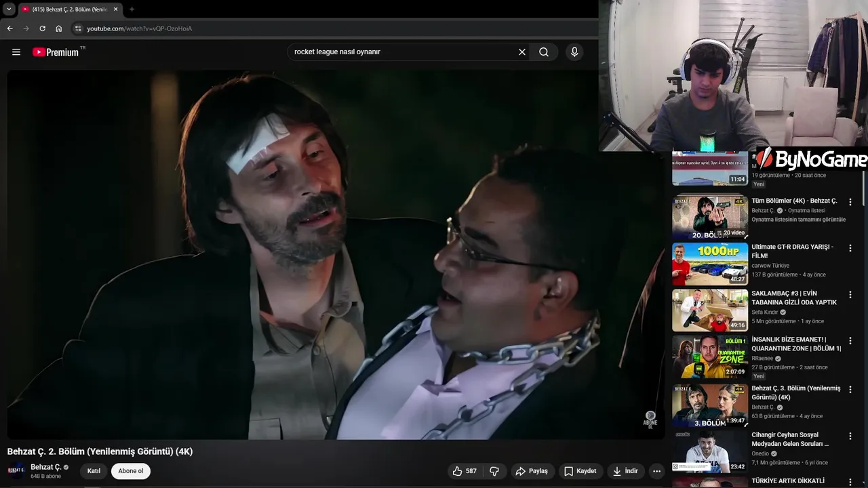Run search with magnifier button
Screen dimensions: 868x488
tap(544, 52)
